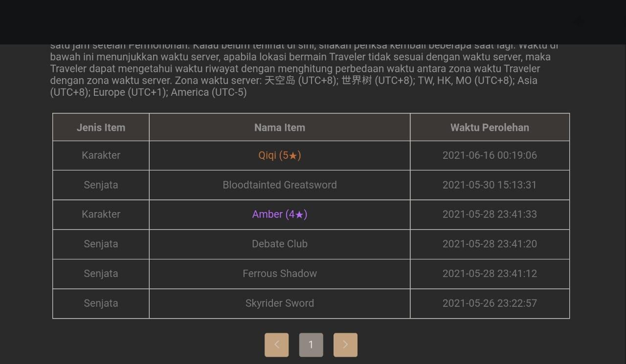The height and width of the screenshot is (364, 626).
Task: Select timestamp 2021-06-16 00:19:06
Action: [490, 155]
